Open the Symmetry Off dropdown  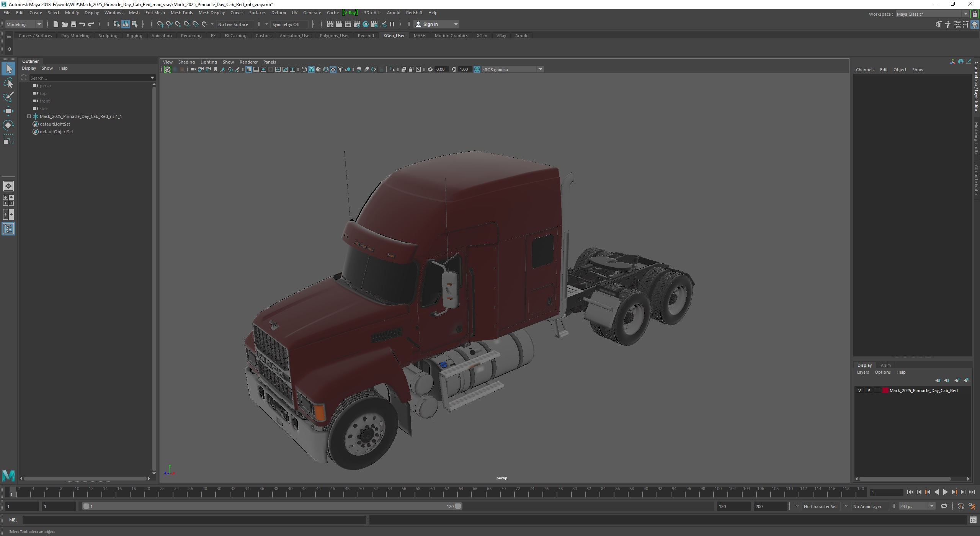coord(289,24)
